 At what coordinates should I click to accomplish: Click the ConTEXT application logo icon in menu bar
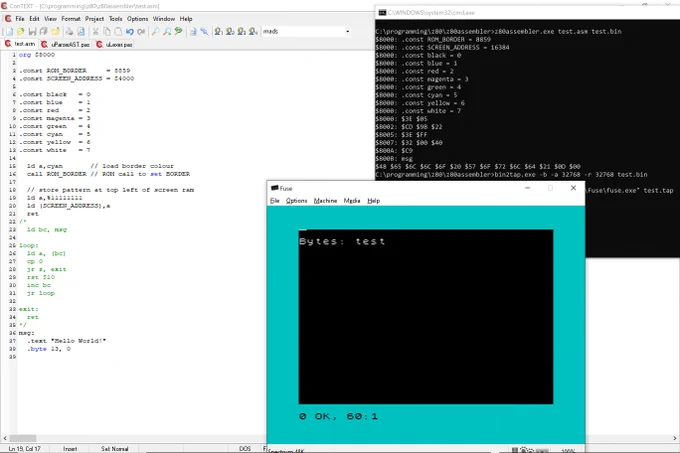point(8,19)
